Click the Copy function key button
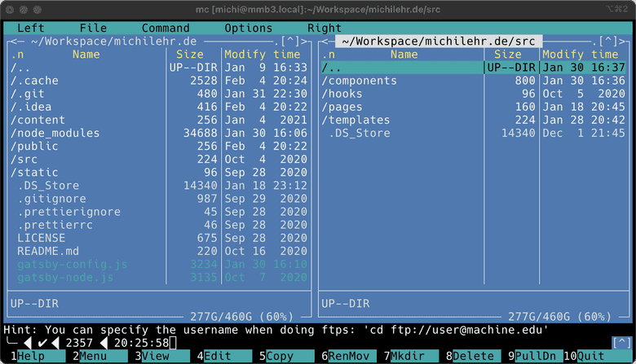 (x=280, y=357)
